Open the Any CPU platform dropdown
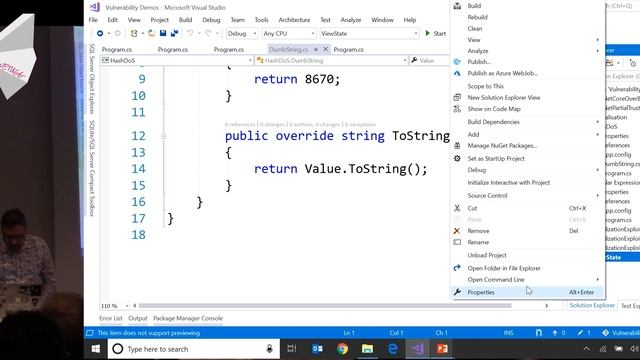Viewport: 640px width, 360px height. coord(289,33)
